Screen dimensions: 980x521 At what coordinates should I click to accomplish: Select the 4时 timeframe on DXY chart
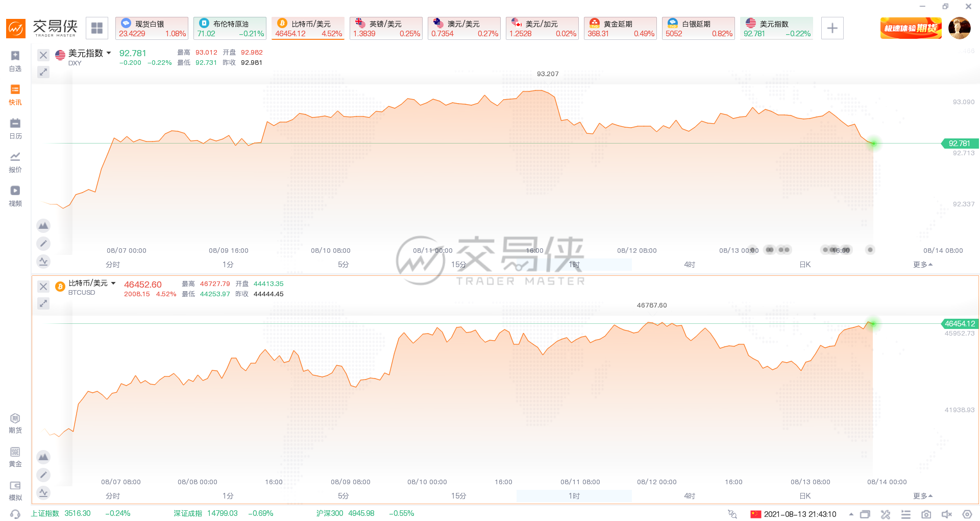(x=690, y=265)
